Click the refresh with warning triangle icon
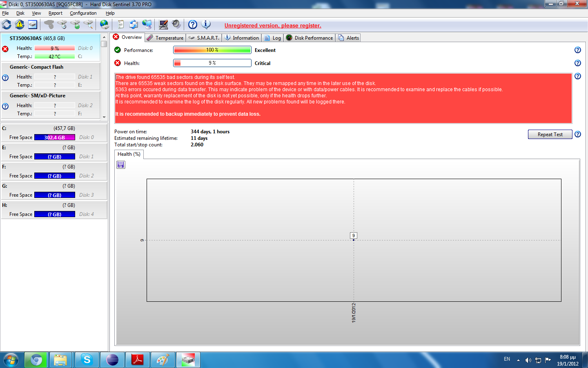The width and height of the screenshot is (588, 368). click(x=20, y=25)
